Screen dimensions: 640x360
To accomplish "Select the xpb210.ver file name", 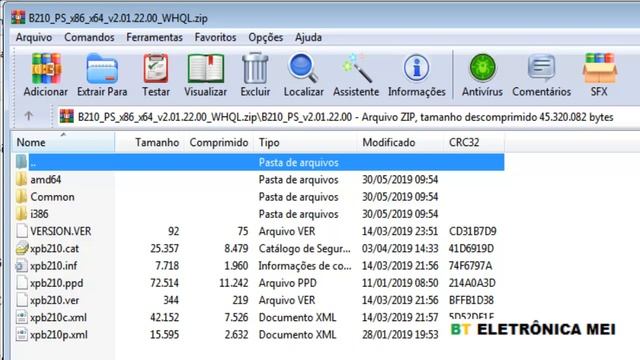I will tap(54, 300).
